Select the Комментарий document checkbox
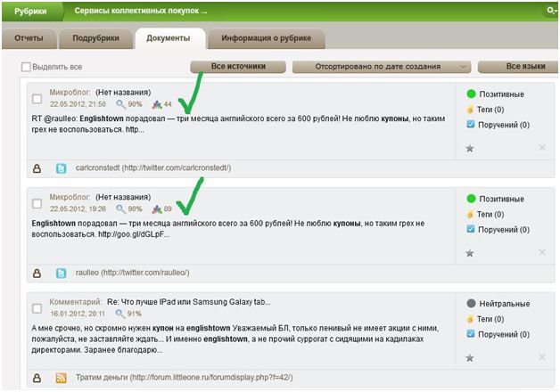The image size is (560, 392). 37,308
